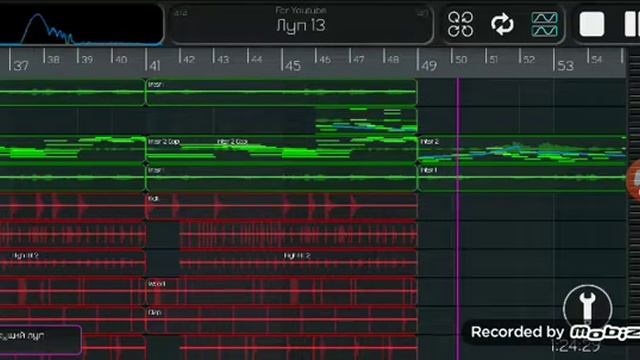Jump to bar 45 on the ruler
The height and width of the screenshot is (360, 640).
pyautogui.click(x=293, y=65)
